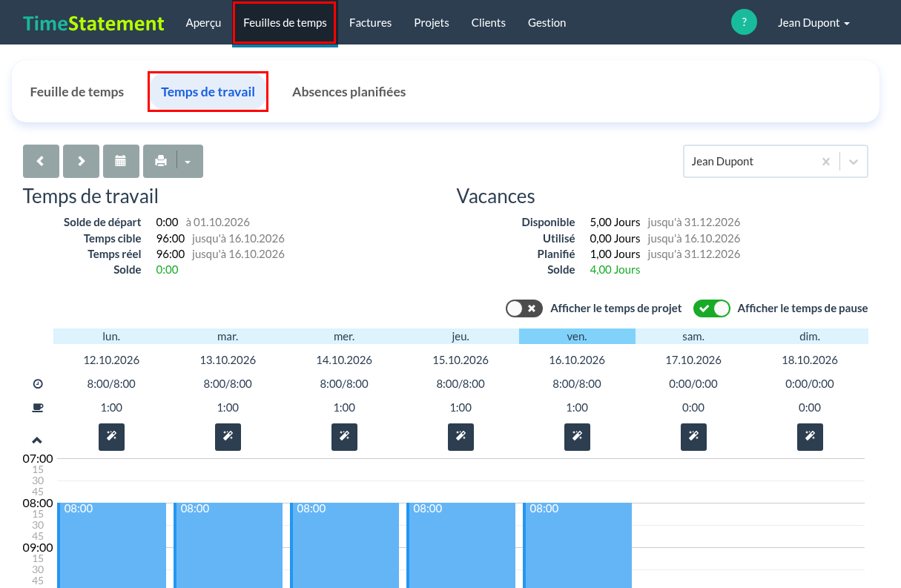The image size is (901, 588).
Task: Expand the employee selector dropdown
Action: (854, 162)
